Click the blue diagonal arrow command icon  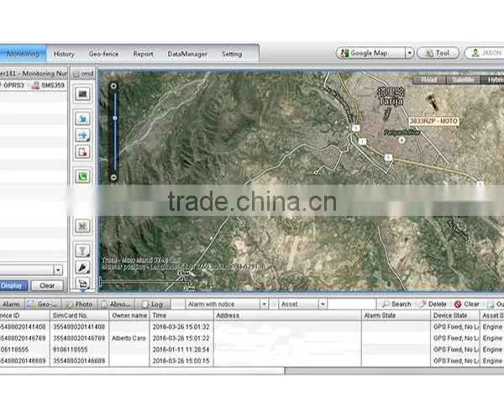[82, 119]
